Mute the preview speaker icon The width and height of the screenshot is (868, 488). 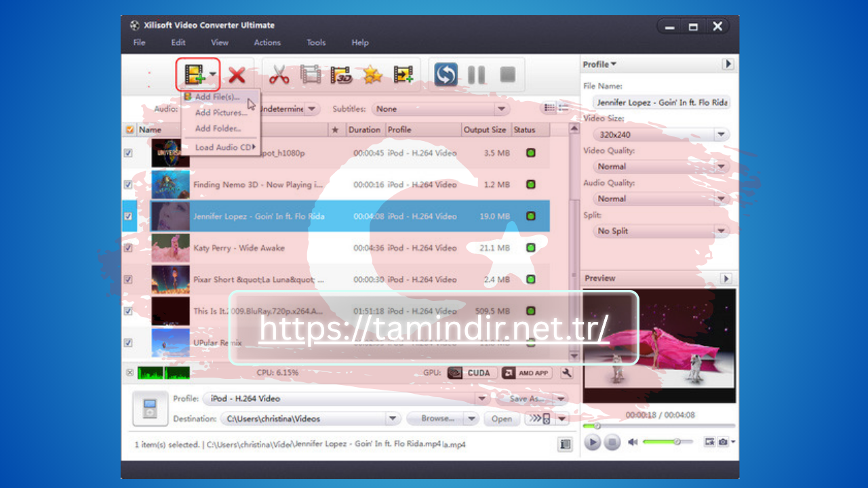(633, 442)
